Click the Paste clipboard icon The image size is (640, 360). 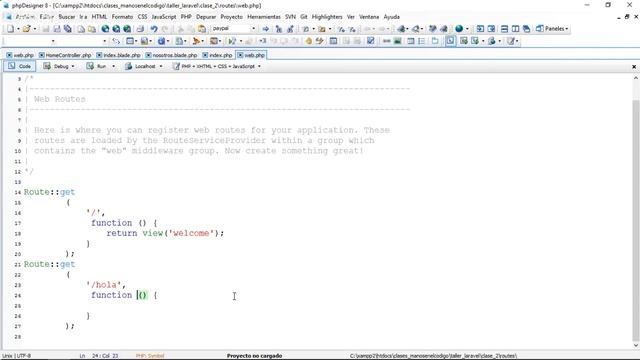click(202, 29)
